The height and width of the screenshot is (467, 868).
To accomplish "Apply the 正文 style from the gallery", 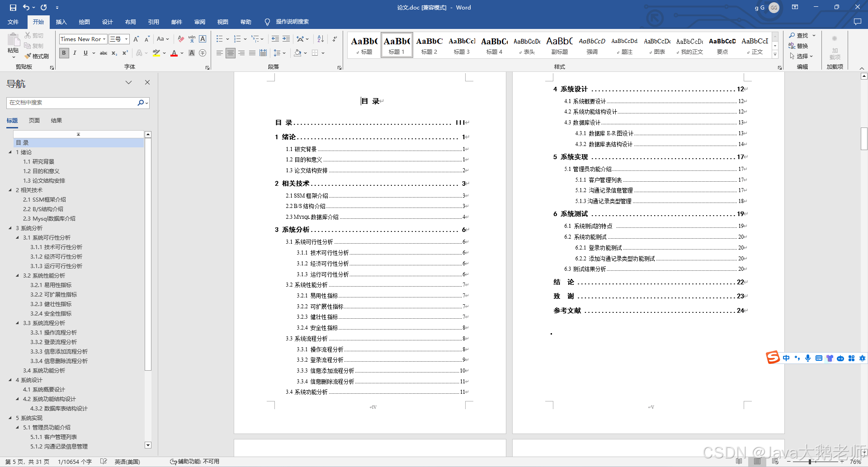I will pyautogui.click(x=755, y=45).
